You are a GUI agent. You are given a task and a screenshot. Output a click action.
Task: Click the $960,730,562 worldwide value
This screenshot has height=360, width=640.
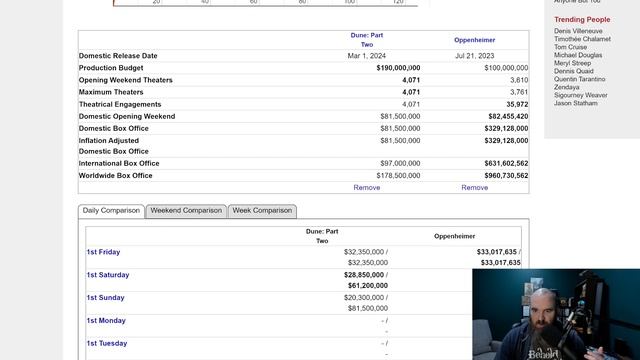click(506, 176)
